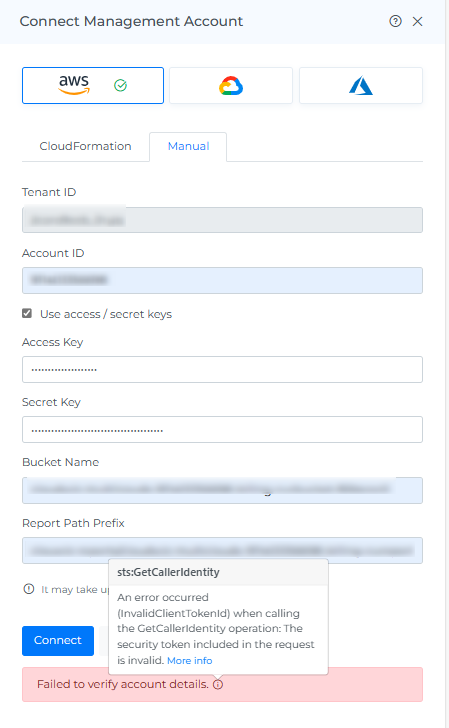Switch to the CloudFormation tab
Viewport: 449px width, 728px height.
85,146
